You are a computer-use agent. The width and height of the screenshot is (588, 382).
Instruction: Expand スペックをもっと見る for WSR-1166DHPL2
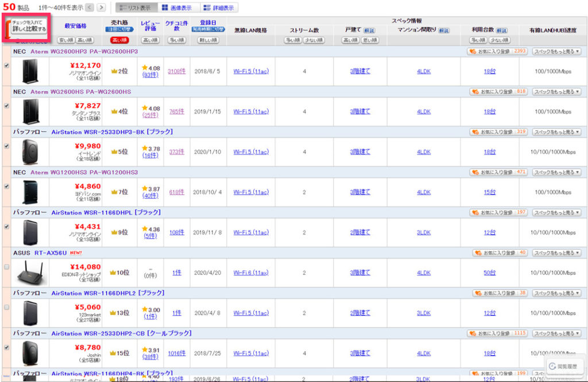[556, 293]
